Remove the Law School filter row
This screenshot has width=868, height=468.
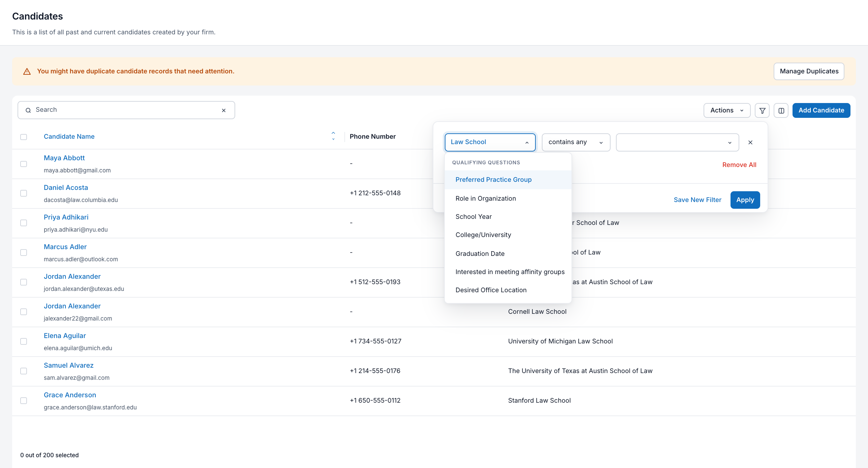coord(750,142)
